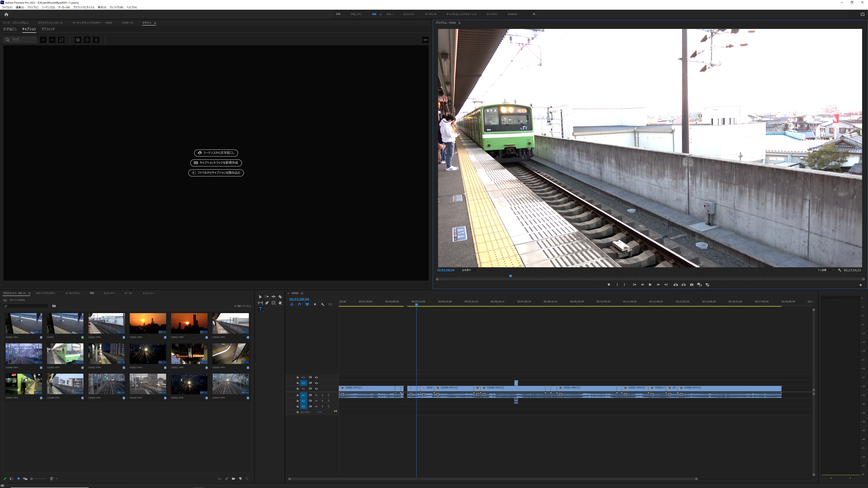Select the Pen tool

click(267, 303)
